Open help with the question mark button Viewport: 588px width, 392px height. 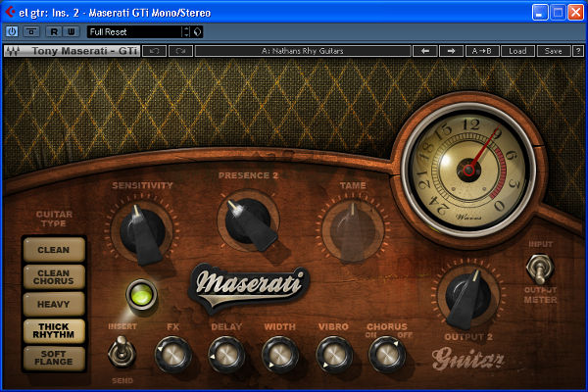578,51
